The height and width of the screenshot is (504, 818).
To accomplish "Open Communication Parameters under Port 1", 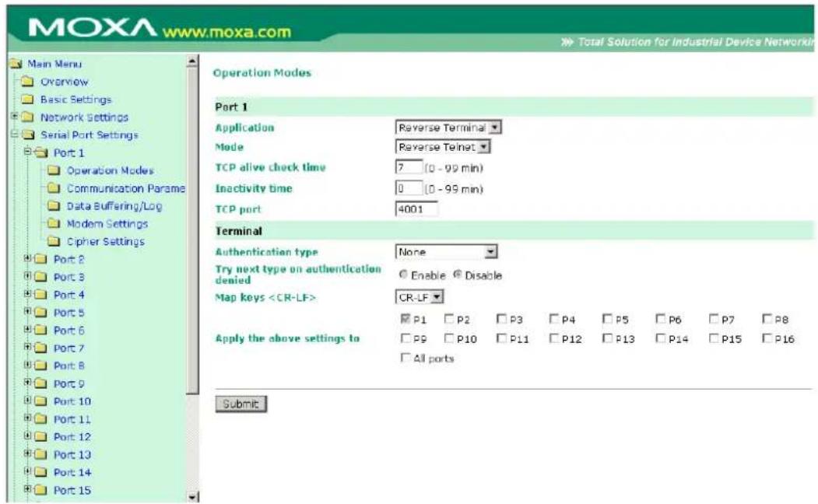I will [x=126, y=188].
